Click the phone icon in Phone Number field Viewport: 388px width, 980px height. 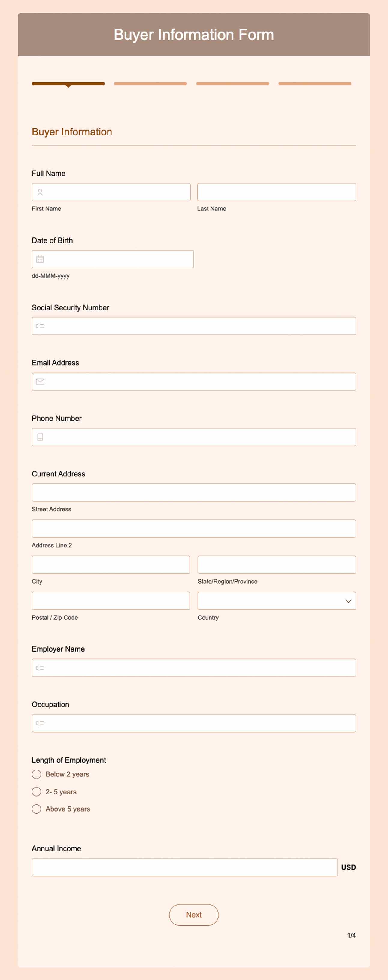click(40, 437)
